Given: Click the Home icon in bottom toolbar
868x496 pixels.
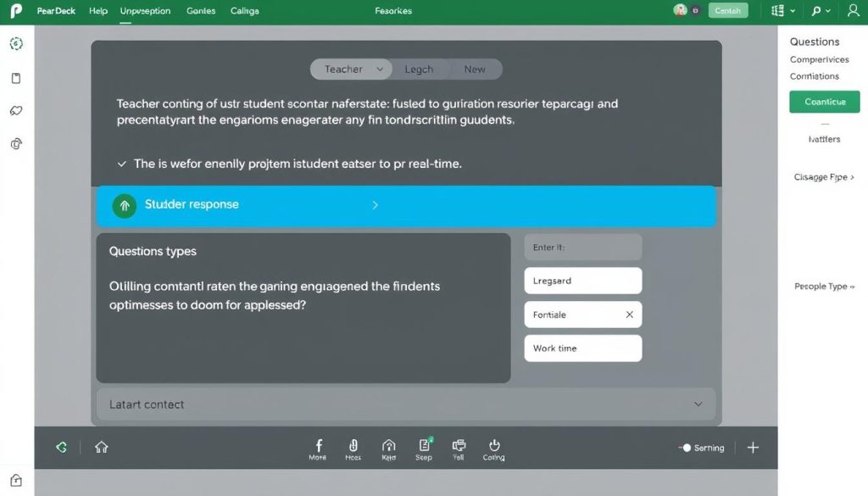Looking at the screenshot, I should 102,447.
